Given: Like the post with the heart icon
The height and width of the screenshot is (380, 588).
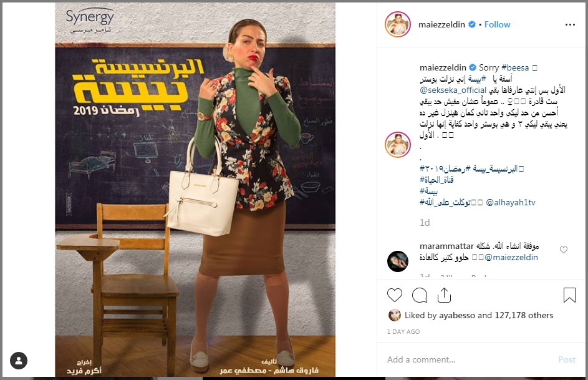Looking at the screenshot, I should (395, 295).
